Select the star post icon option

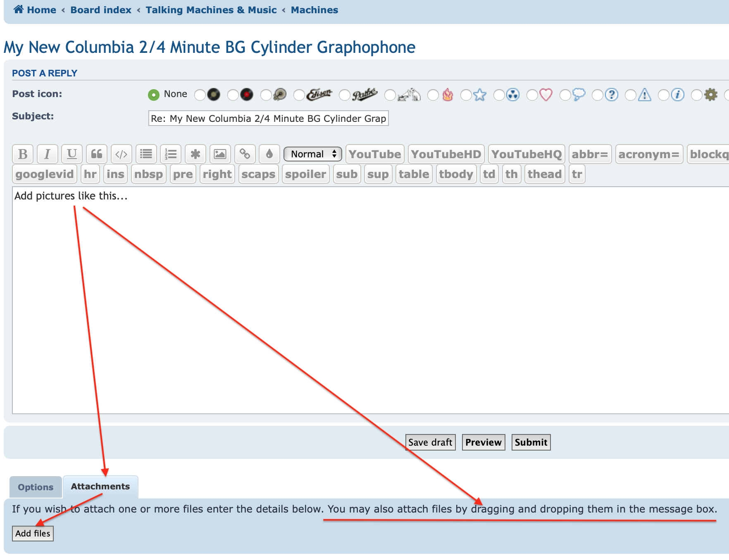point(466,95)
